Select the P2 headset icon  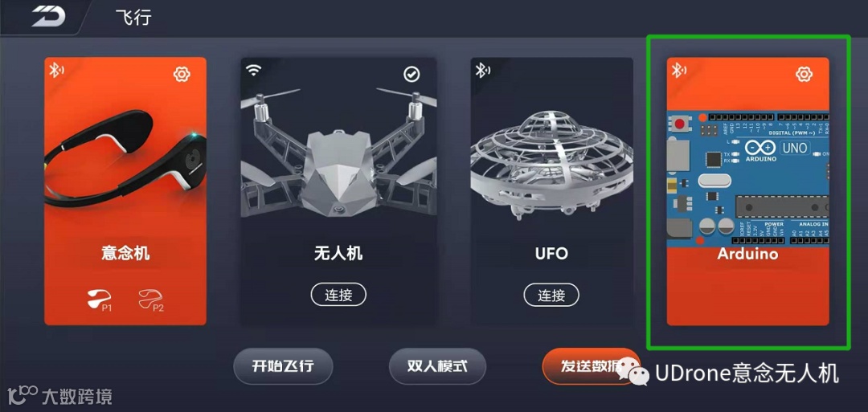[x=151, y=300]
